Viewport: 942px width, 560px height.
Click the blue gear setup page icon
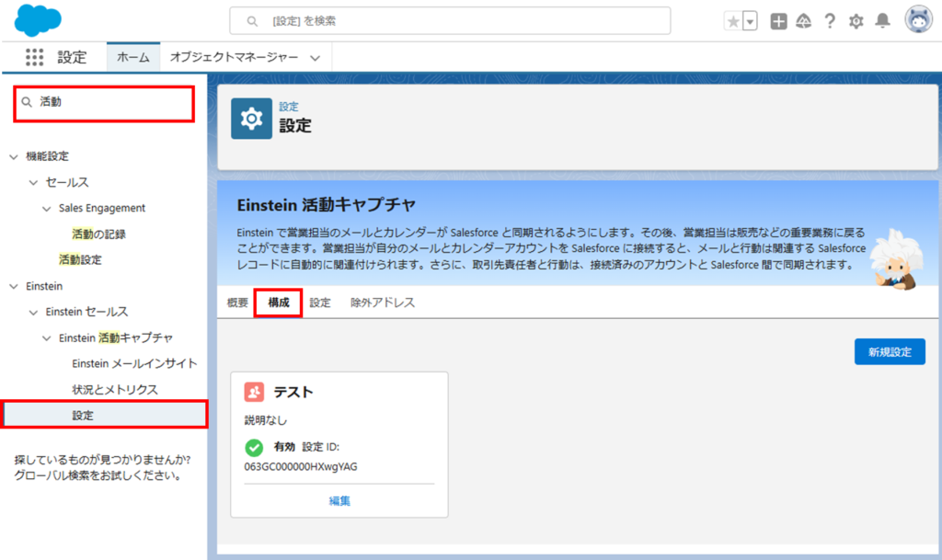[251, 119]
